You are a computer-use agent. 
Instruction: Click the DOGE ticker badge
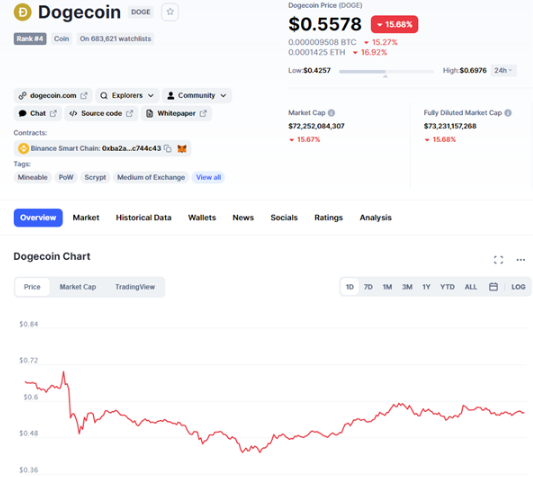click(x=141, y=12)
